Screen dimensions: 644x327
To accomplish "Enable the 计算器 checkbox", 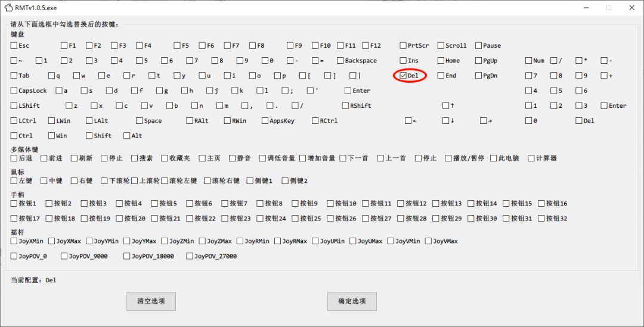I will coord(531,158).
